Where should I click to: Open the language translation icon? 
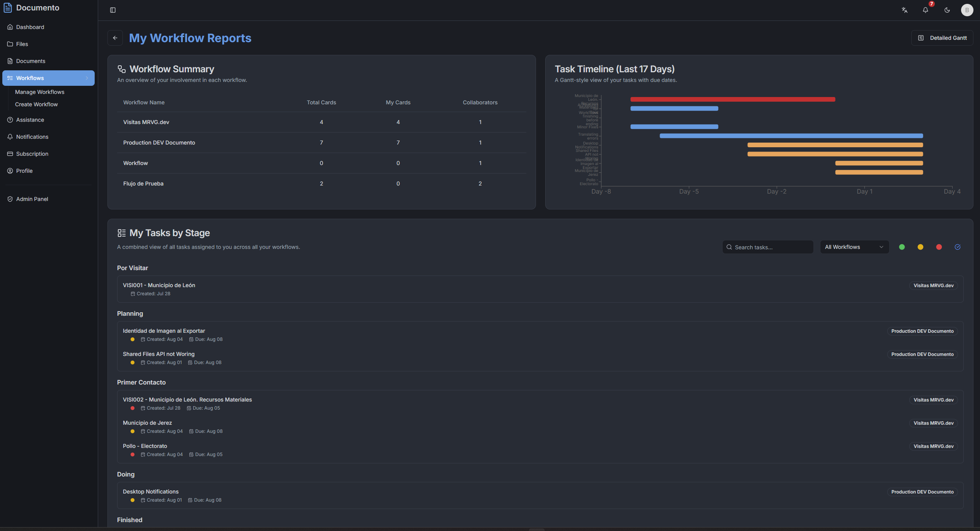tap(904, 10)
